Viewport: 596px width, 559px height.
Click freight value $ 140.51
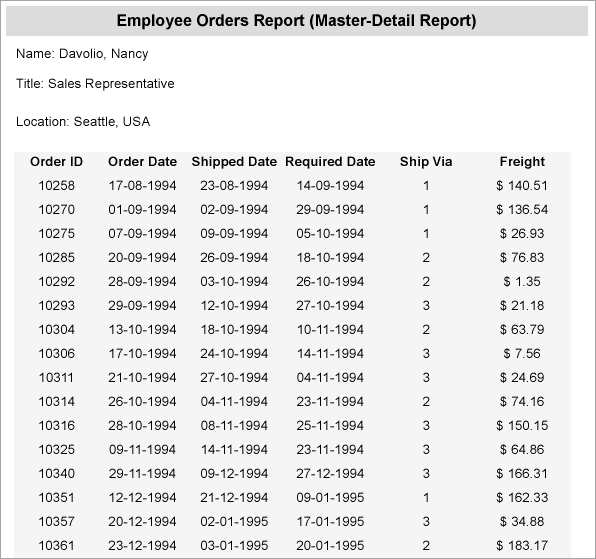tap(522, 185)
